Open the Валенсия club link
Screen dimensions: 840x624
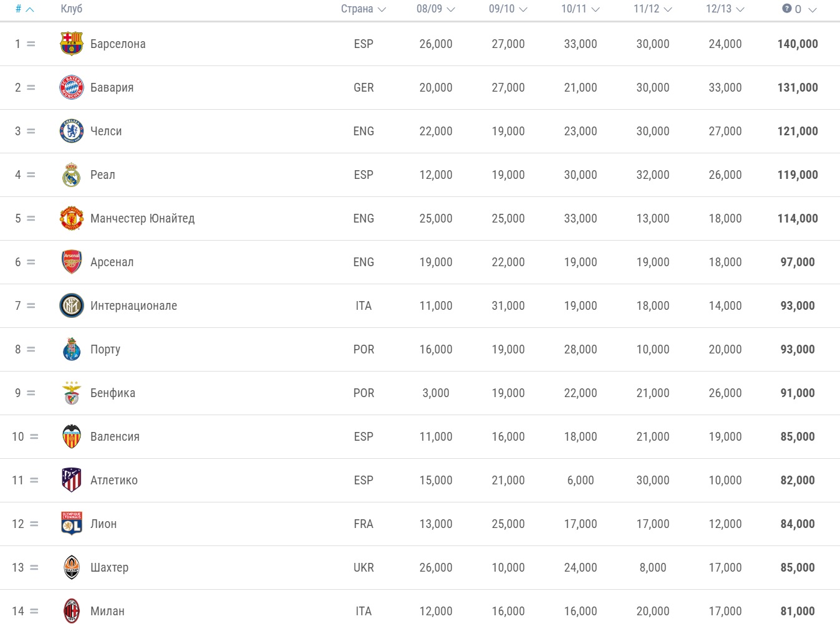(x=115, y=436)
